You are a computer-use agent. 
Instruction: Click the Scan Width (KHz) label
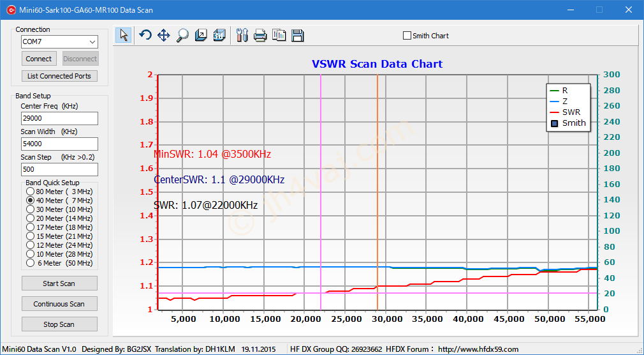pos(49,132)
